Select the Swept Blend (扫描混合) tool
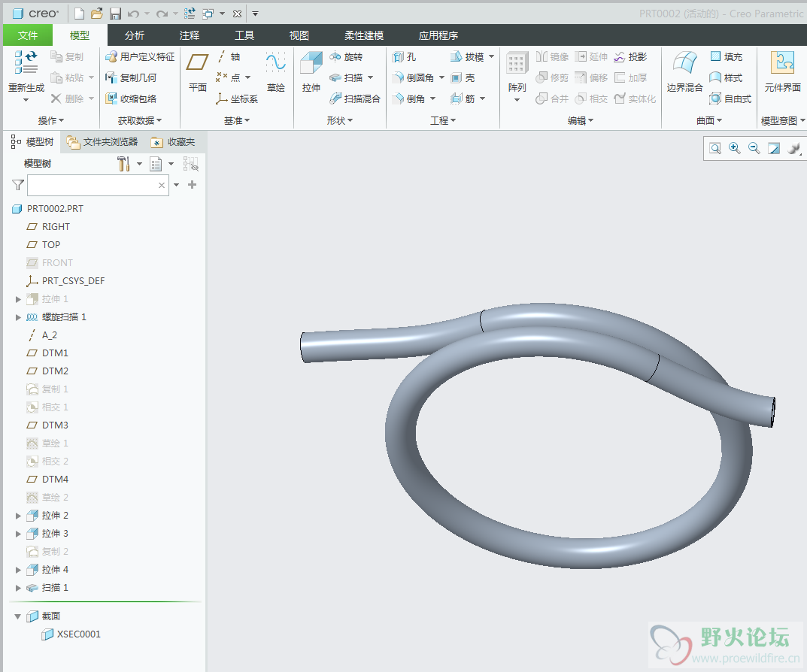Image resolution: width=807 pixels, height=672 pixels. click(x=354, y=98)
